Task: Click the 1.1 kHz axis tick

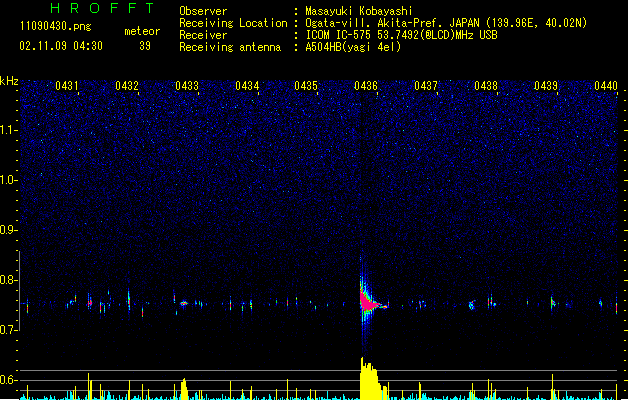Action: [x=8, y=130]
